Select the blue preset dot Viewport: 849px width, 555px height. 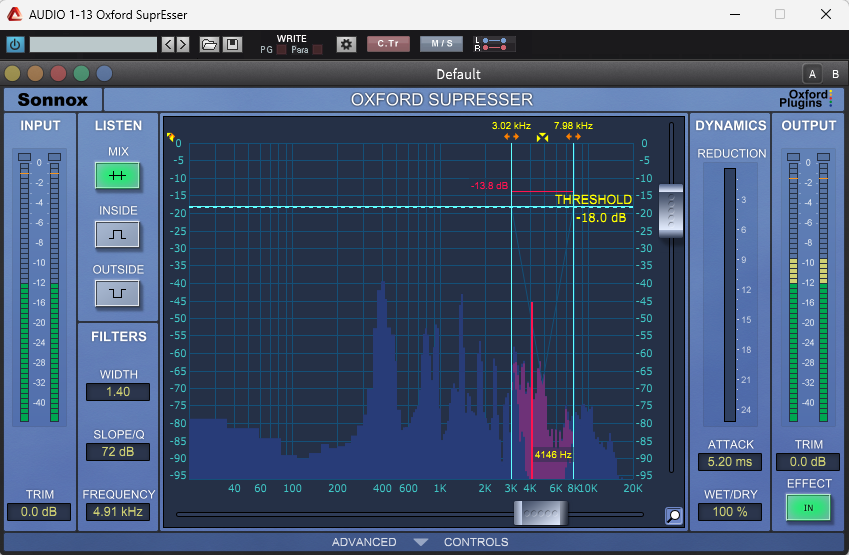(x=105, y=73)
